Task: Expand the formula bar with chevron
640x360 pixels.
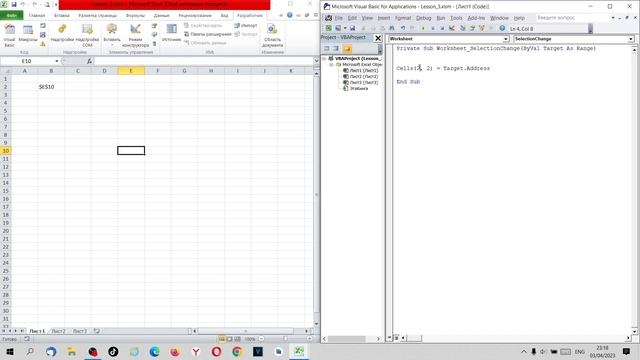Action: click(317, 61)
